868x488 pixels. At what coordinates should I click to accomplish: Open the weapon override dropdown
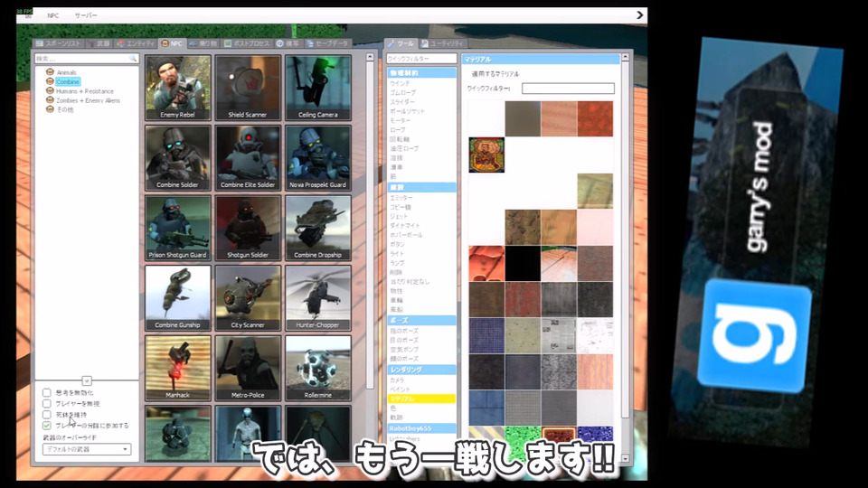point(87,449)
